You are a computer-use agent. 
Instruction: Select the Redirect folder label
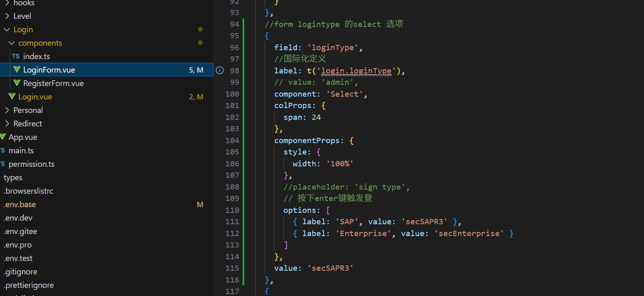pos(28,124)
